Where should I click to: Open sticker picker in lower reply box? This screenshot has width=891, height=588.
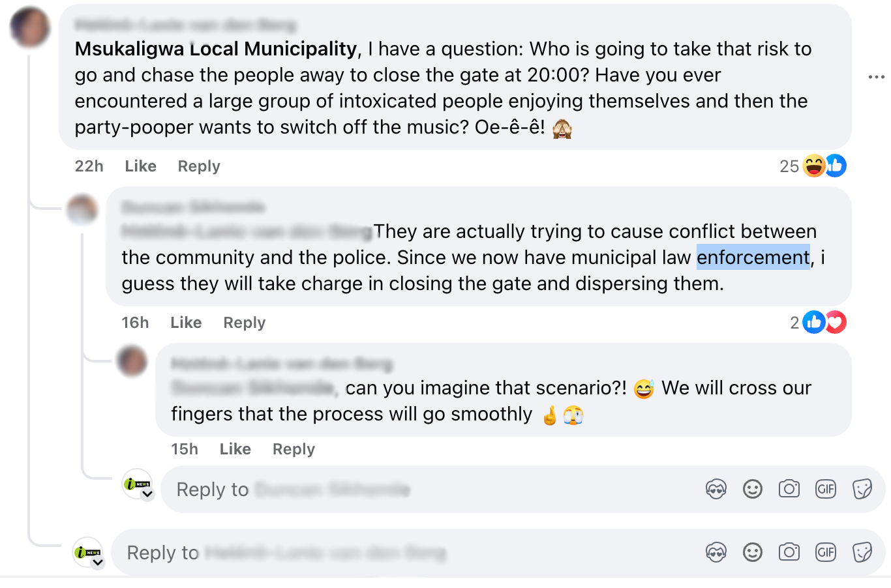coord(862,553)
